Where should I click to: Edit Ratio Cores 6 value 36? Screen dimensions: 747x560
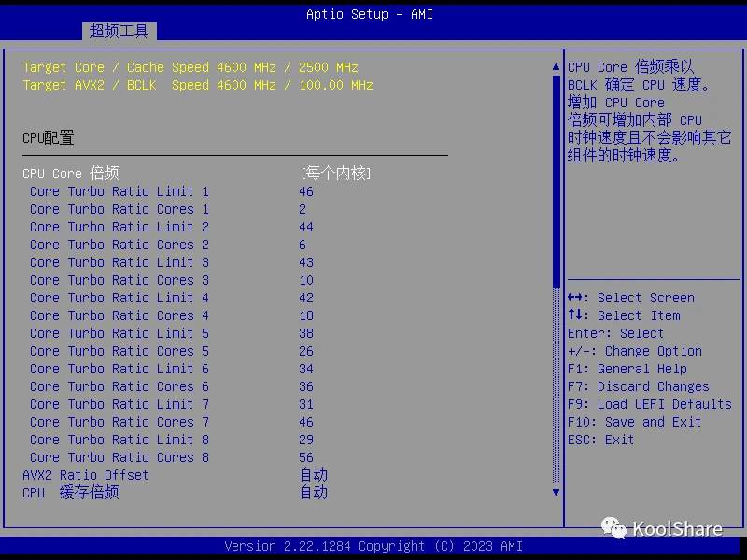(x=306, y=386)
